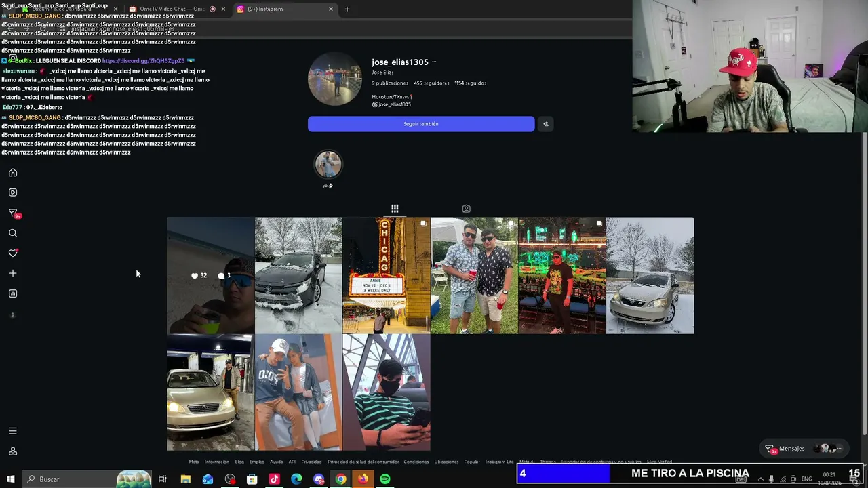Open notifications heart icon in the sidebar
Screen dimensions: 868x488
(x=13, y=253)
